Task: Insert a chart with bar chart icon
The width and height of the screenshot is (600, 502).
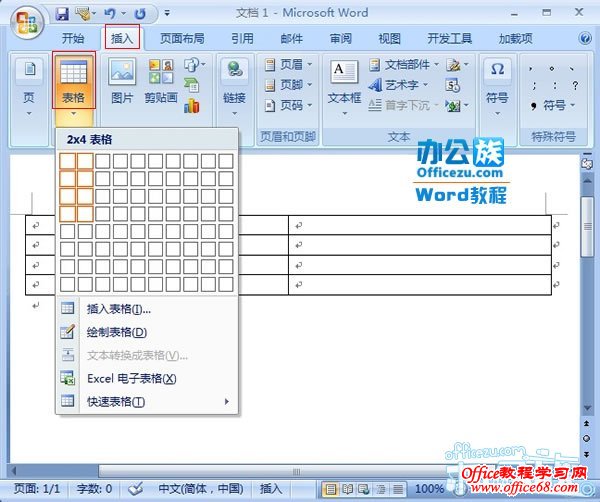Action: coord(192,106)
